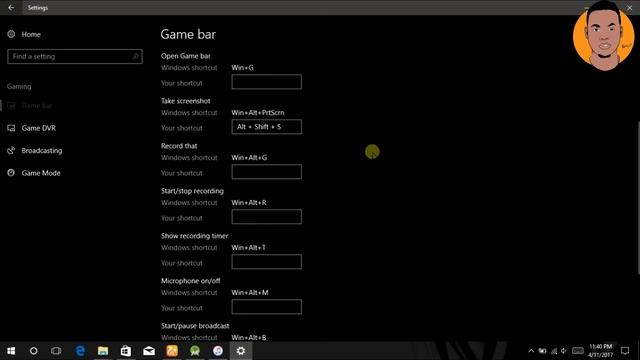Open the Game Mode section
This screenshot has height=360, width=640.
click(x=41, y=173)
